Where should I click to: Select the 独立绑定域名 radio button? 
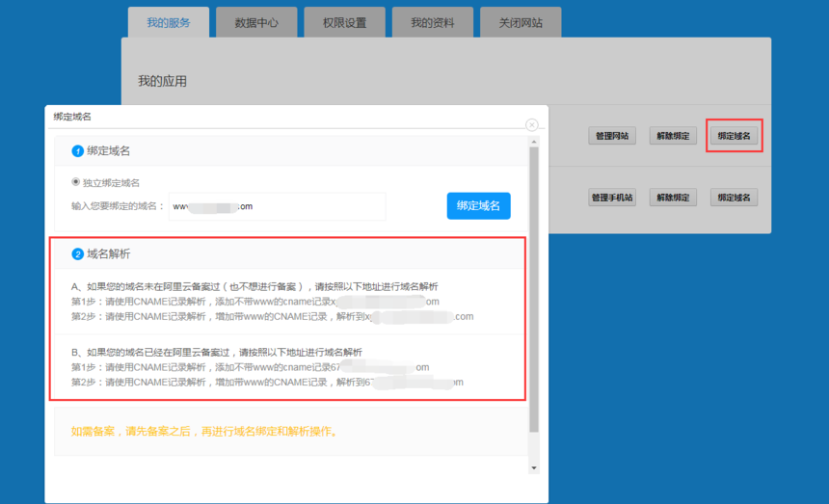point(76,182)
